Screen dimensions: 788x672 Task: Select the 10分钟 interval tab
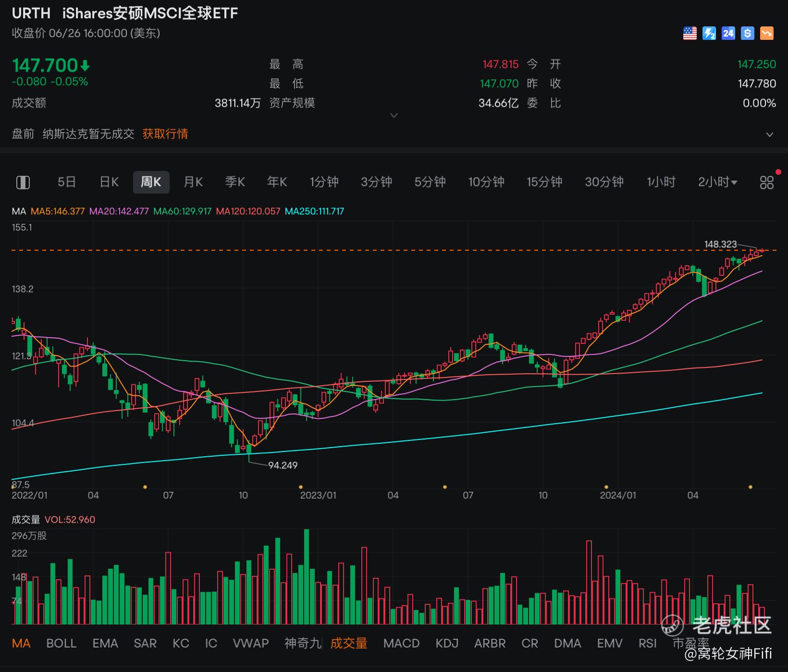486,182
